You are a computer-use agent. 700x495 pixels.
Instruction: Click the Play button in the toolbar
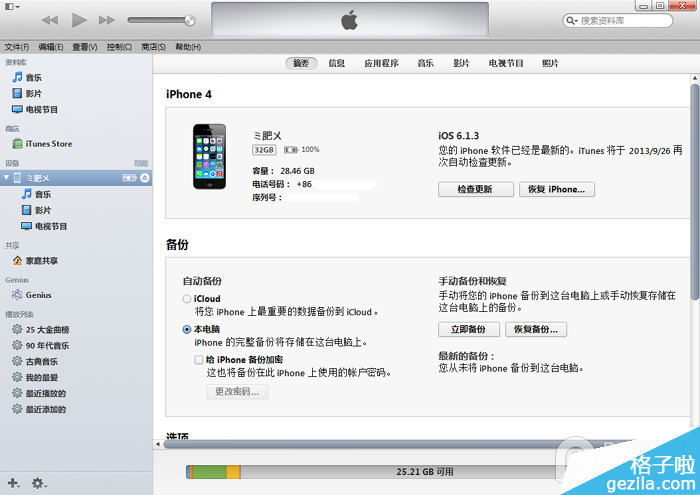[79, 20]
